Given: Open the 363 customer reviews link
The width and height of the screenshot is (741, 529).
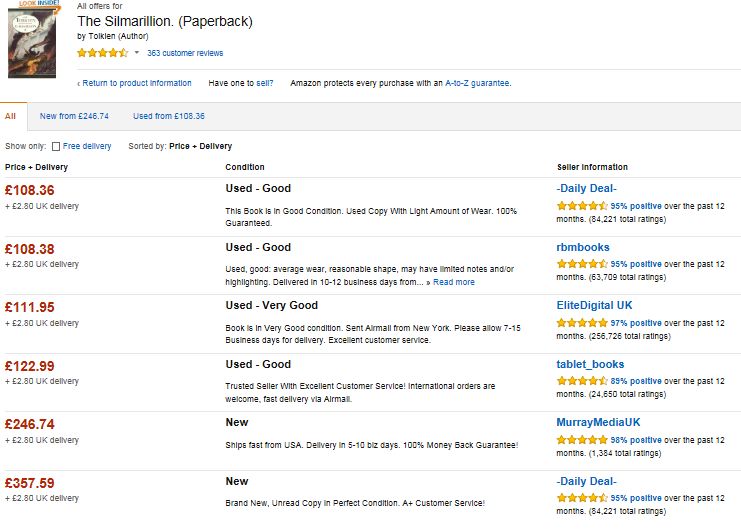Looking at the screenshot, I should [185, 53].
